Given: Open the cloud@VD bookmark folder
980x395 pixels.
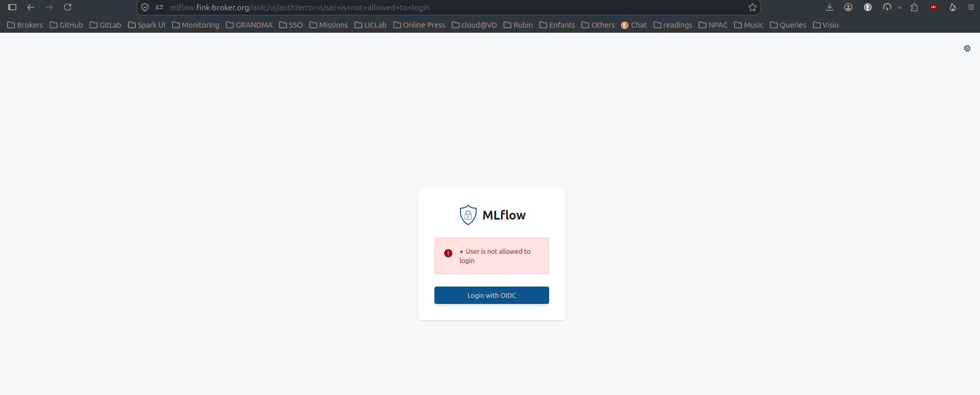Looking at the screenshot, I should (x=474, y=25).
